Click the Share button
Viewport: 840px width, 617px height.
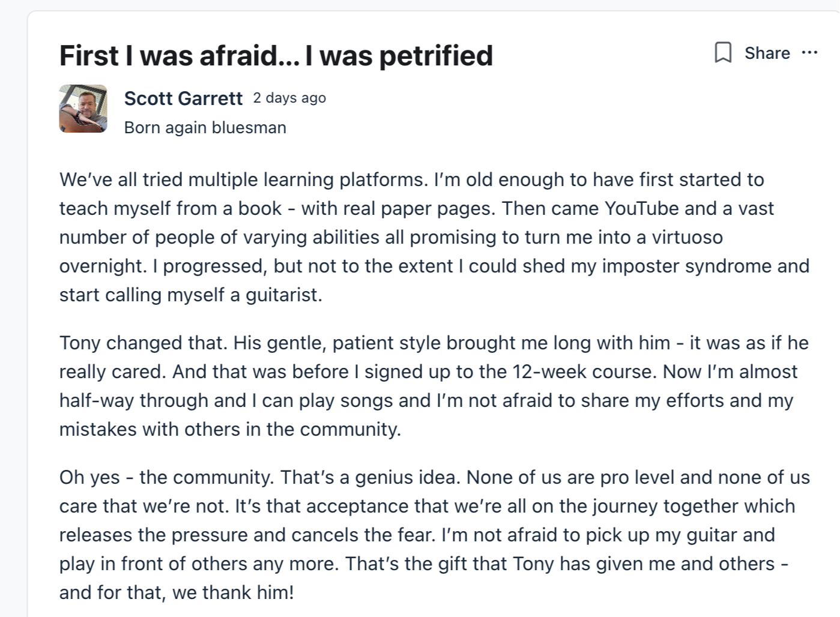coord(767,53)
